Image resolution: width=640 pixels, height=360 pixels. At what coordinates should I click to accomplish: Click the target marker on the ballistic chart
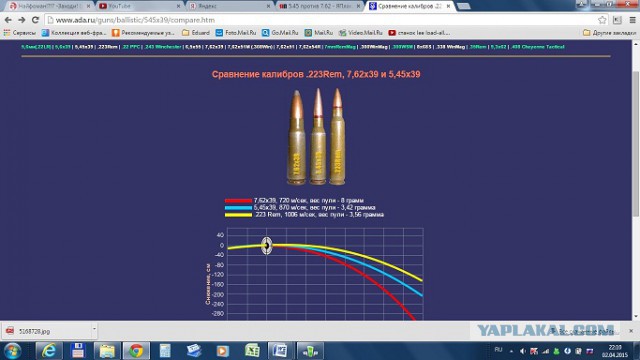[267, 245]
